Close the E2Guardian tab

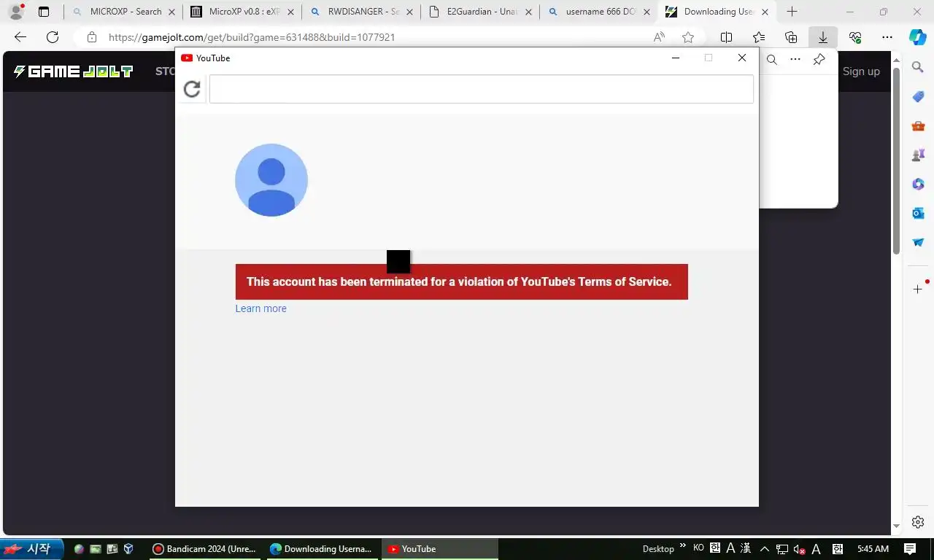[528, 12]
